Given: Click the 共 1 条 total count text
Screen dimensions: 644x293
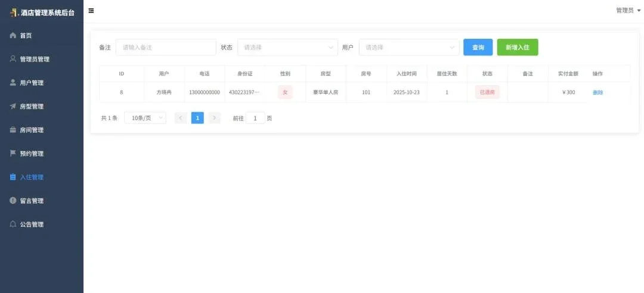Looking at the screenshot, I should click(x=109, y=118).
